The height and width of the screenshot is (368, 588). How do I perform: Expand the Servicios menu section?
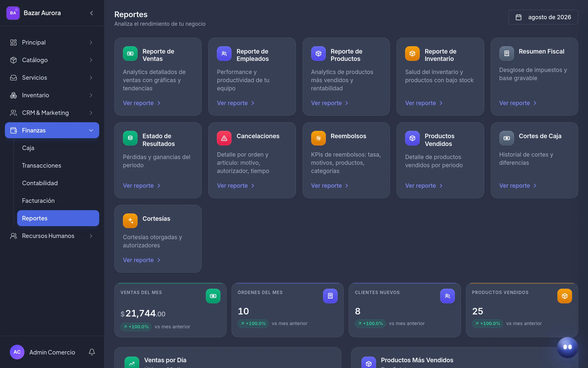(x=52, y=78)
